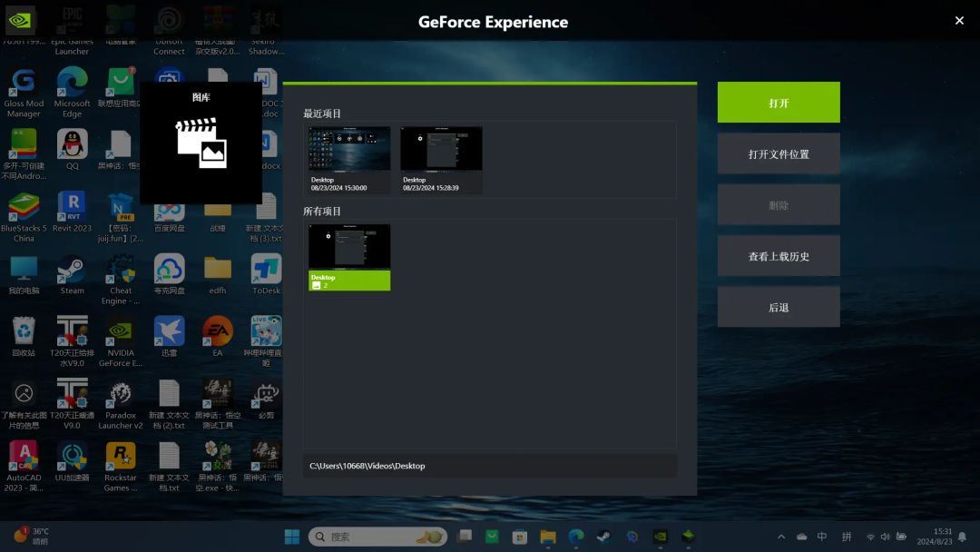Select Cheat Engine desktop icon
Screen dimensions: 980x552
click(x=121, y=280)
